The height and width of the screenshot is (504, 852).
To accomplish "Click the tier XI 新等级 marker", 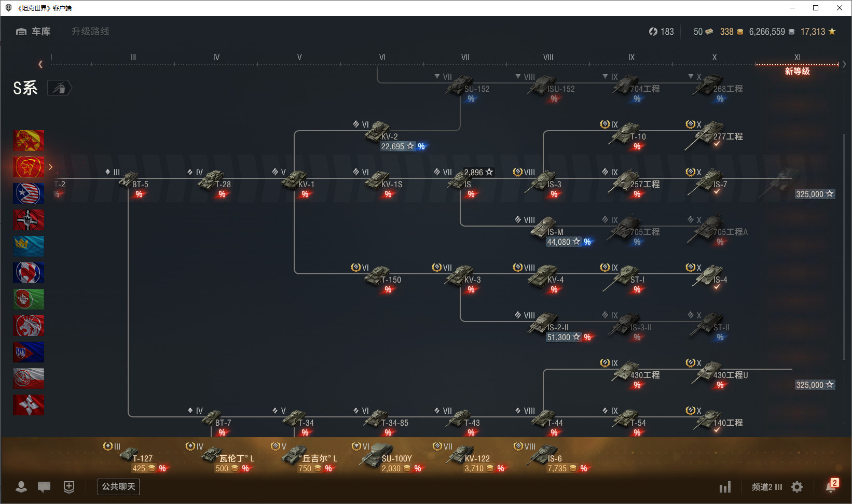I will click(797, 71).
